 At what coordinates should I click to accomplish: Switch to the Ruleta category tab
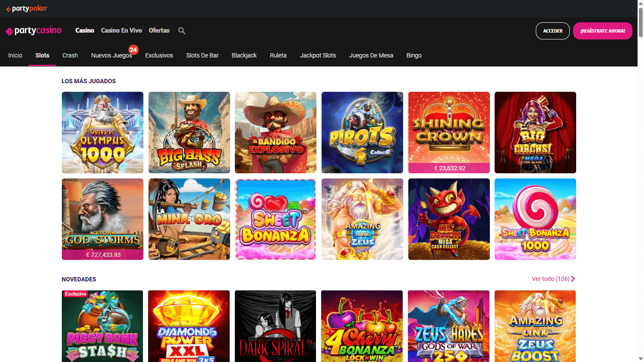[x=278, y=55]
